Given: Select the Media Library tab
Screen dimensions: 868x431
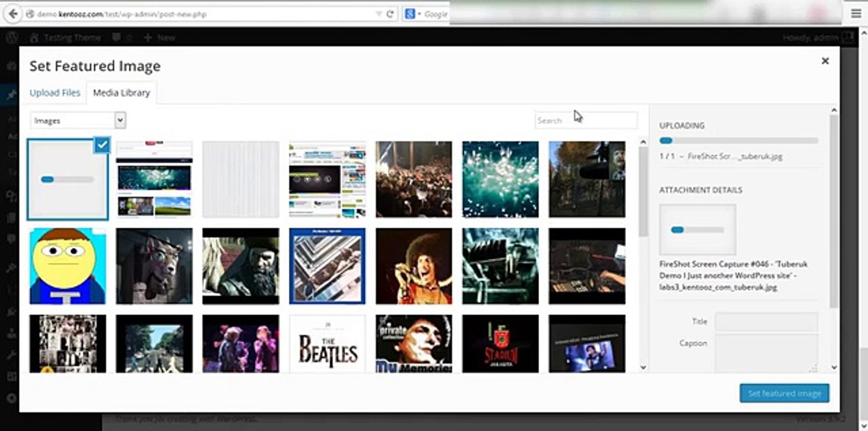Looking at the screenshot, I should tap(122, 93).
